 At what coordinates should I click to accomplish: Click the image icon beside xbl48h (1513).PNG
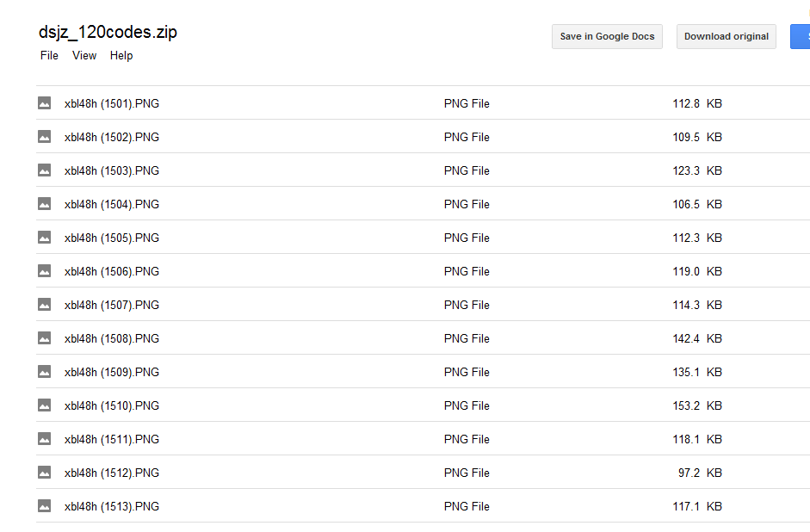[45, 506]
